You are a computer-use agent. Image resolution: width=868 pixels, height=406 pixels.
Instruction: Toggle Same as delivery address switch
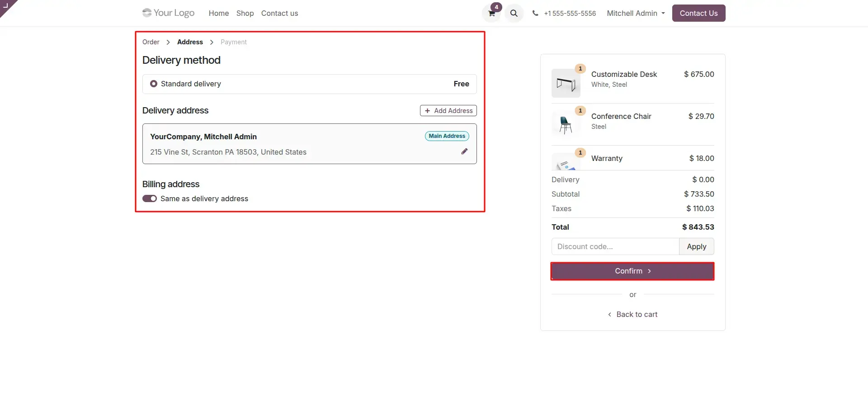pyautogui.click(x=150, y=198)
